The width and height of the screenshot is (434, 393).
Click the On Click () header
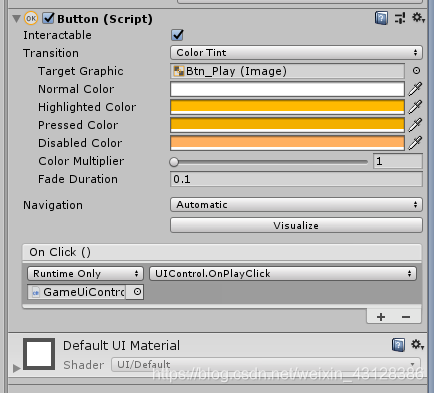pos(222,252)
